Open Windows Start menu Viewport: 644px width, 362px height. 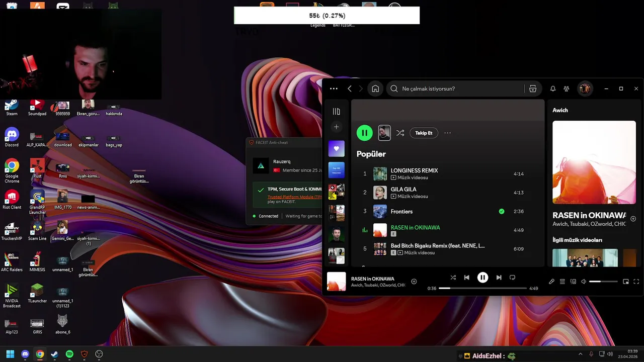tap(10, 354)
